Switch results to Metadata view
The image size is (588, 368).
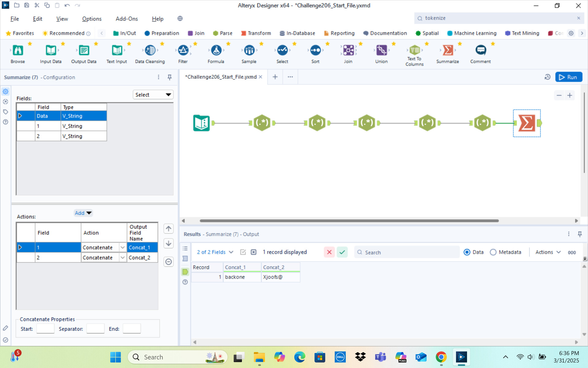click(x=493, y=252)
